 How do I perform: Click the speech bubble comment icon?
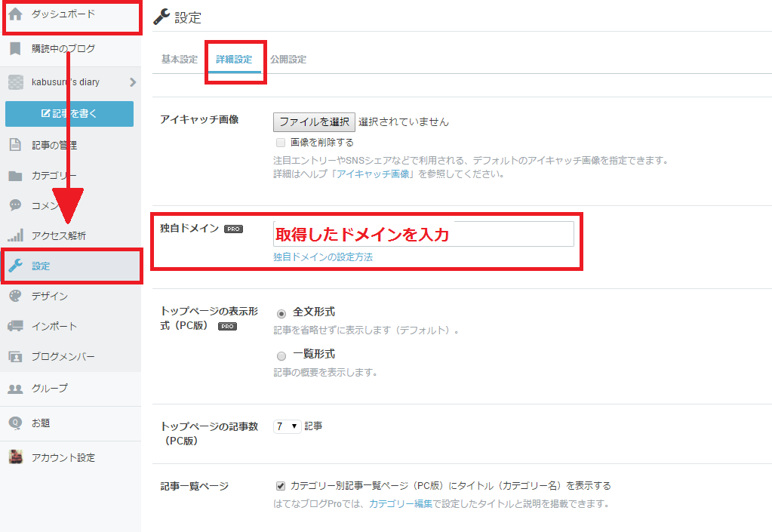click(15, 205)
